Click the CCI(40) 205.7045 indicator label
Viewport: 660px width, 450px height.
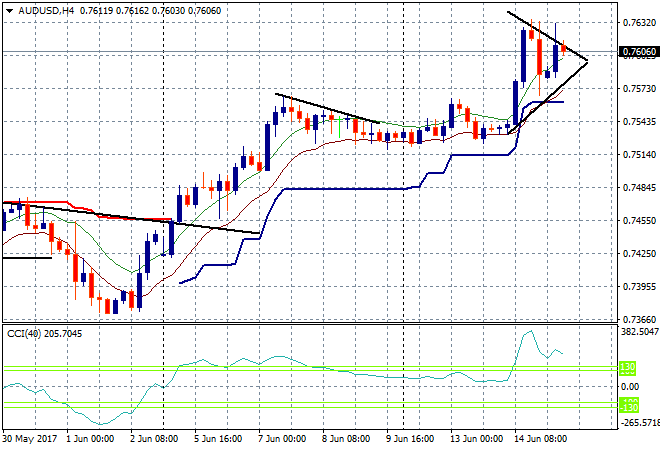click(x=45, y=334)
